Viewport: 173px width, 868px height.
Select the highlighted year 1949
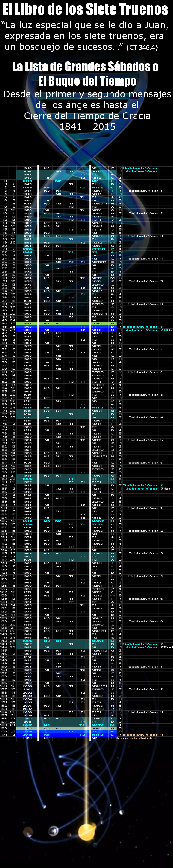click(27, 521)
